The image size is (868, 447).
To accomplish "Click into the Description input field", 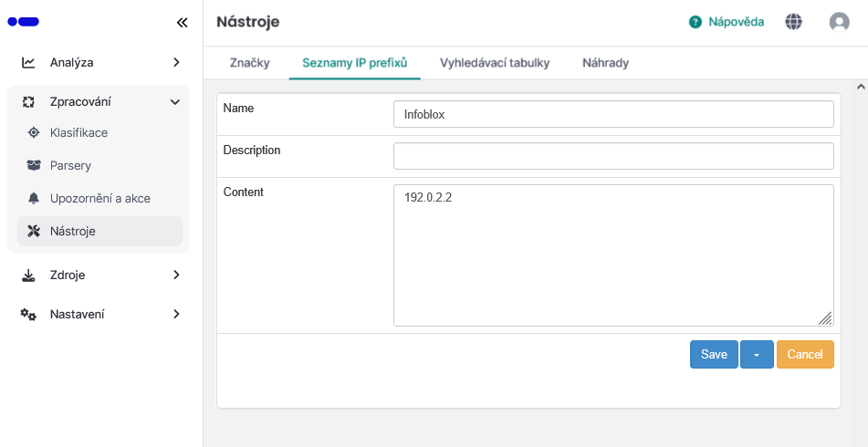I will pyautogui.click(x=613, y=156).
